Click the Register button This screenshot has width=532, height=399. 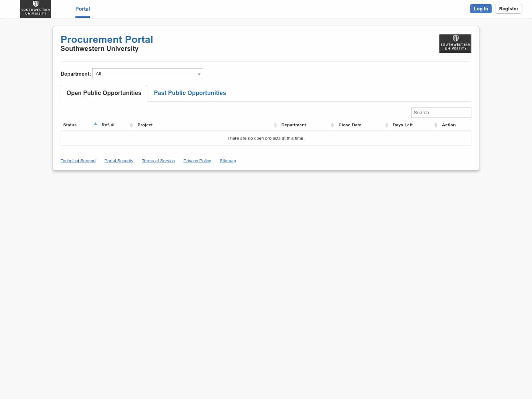[x=508, y=8]
